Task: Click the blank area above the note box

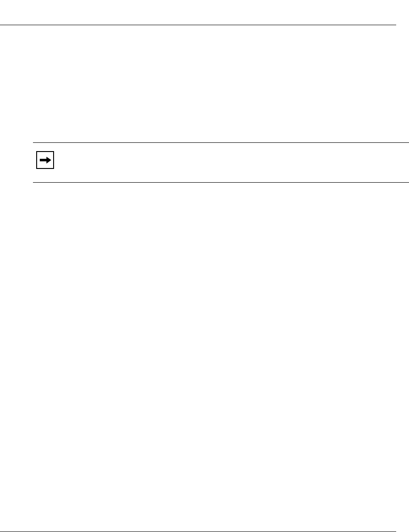Action: [x=204, y=84]
